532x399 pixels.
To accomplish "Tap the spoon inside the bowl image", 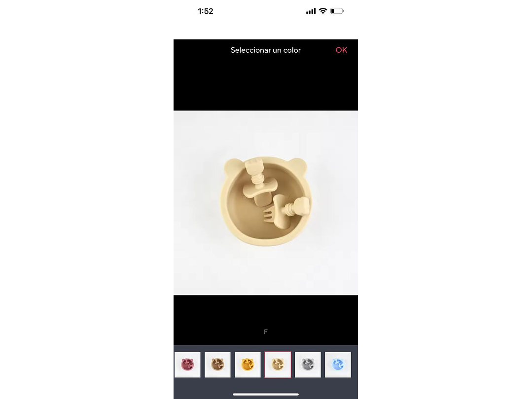I will pyautogui.click(x=259, y=182).
